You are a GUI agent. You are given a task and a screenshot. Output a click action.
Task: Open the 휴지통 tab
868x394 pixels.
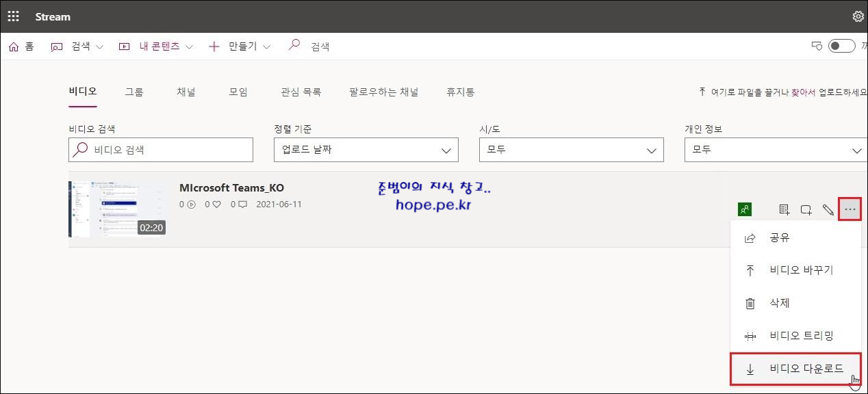(x=461, y=92)
